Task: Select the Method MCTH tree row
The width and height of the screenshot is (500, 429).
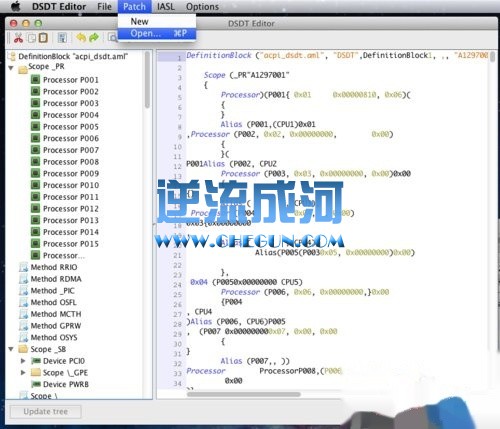Action: (x=56, y=314)
